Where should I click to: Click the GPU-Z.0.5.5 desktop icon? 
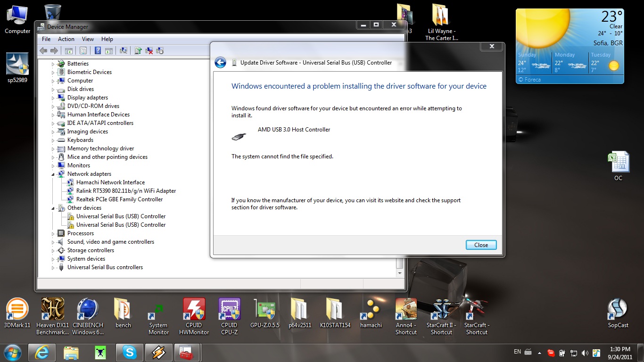pyautogui.click(x=264, y=313)
